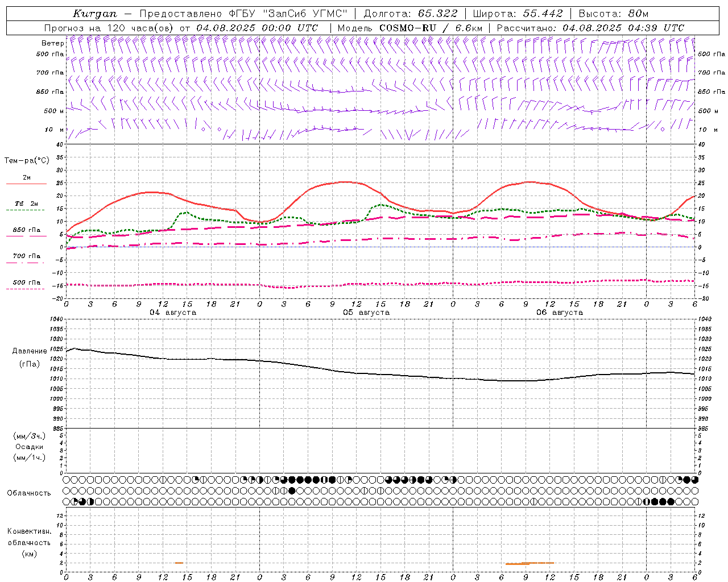Select the "Модель COSMO-RU / 6.6км" model label
The height and width of the screenshot is (582, 728).
point(410,28)
